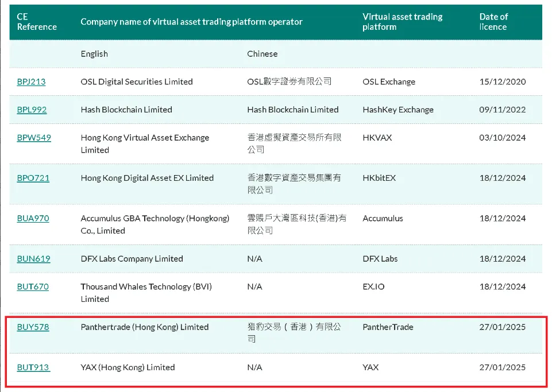Open the BUY578 CE reference link
The width and height of the screenshot is (552, 392).
coord(33,327)
